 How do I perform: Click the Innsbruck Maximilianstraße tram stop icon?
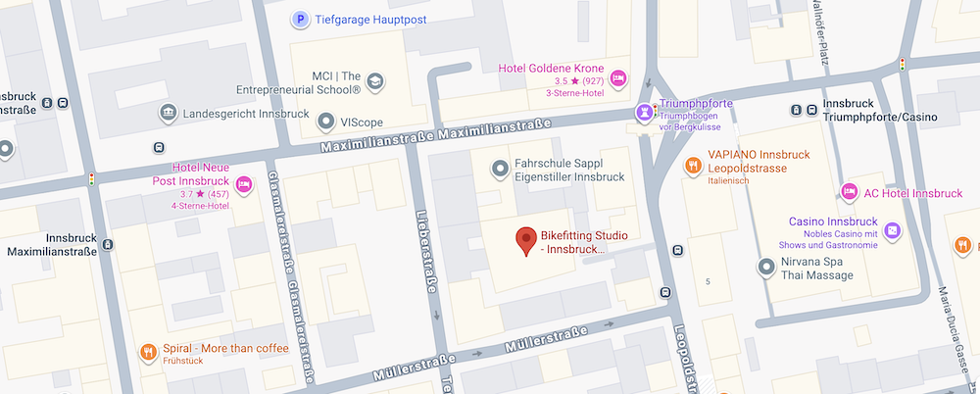[108, 244]
